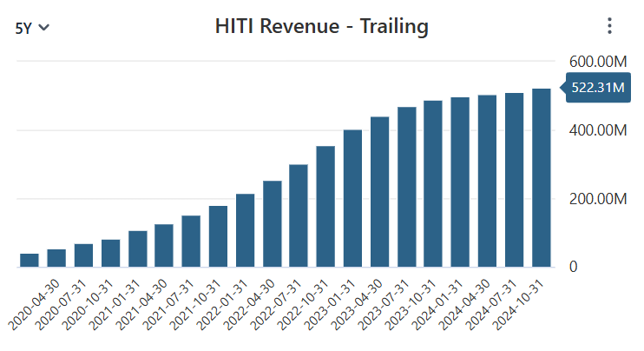Select the 2022-01-31 revenue bar
The image size is (644, 351).
tap(246, 230)
